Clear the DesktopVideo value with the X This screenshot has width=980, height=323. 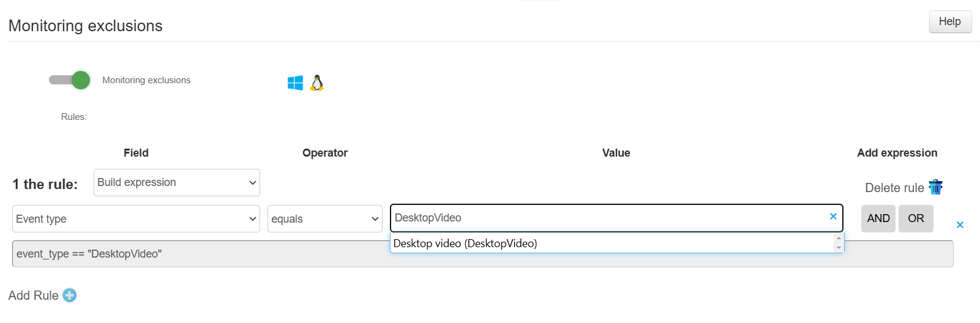pos(833,217)
